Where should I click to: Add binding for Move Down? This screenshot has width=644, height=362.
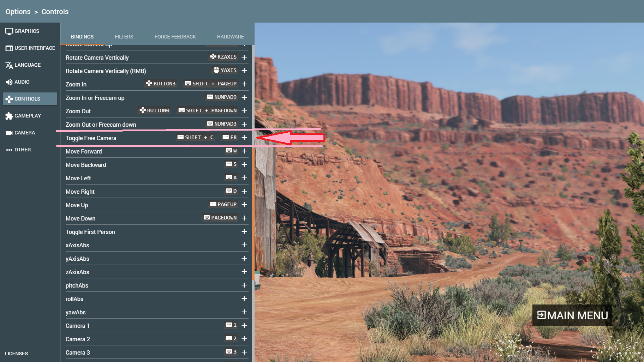244,218
